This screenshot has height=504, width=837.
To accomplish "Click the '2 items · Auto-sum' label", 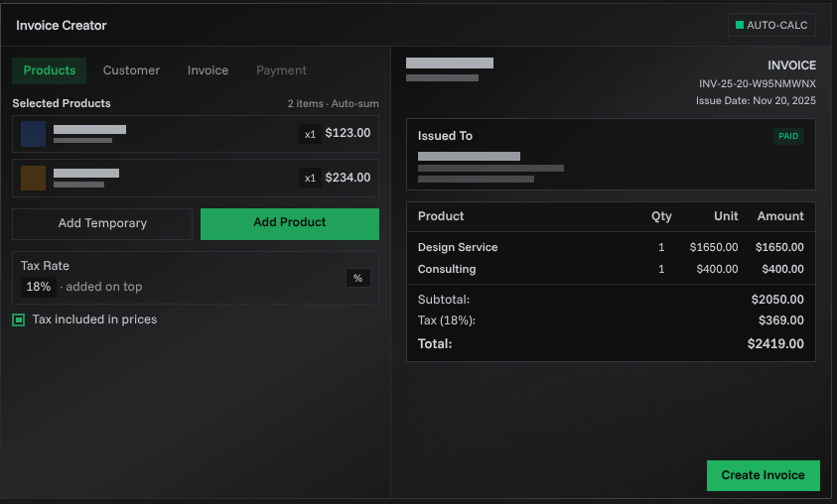I will pos(333,103).
